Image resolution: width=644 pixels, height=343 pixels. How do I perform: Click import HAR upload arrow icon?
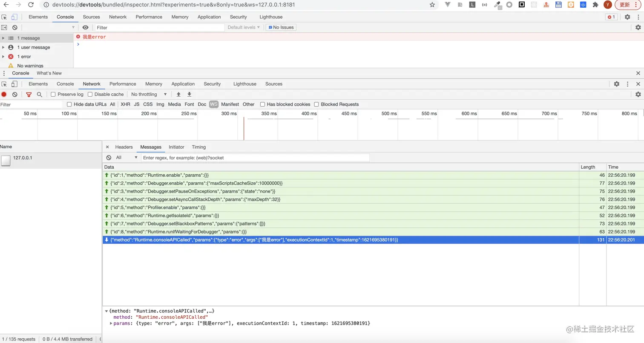click(178, 95)
